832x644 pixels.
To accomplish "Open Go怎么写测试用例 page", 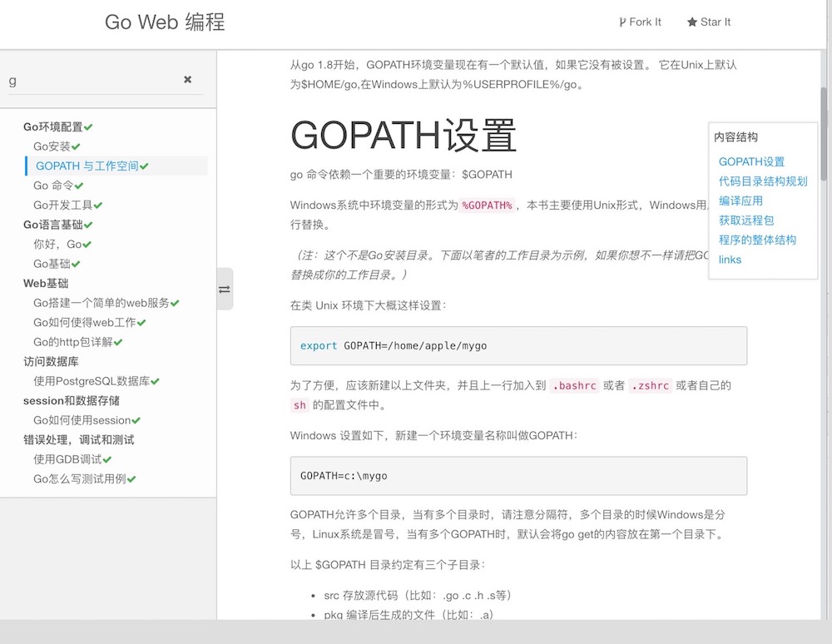I will (80, 479).
